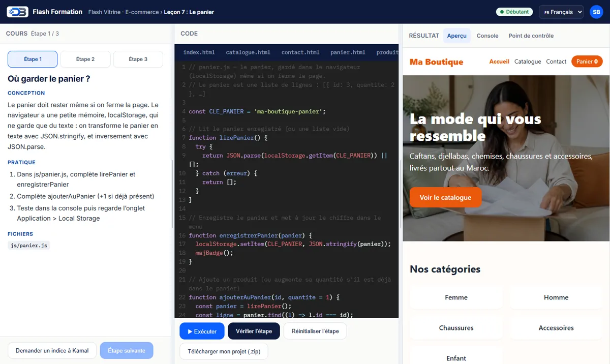Click the Flash Formation logo icon
Image resolution: width=610 pixels, height=364 pixels.
pos(17,12)
